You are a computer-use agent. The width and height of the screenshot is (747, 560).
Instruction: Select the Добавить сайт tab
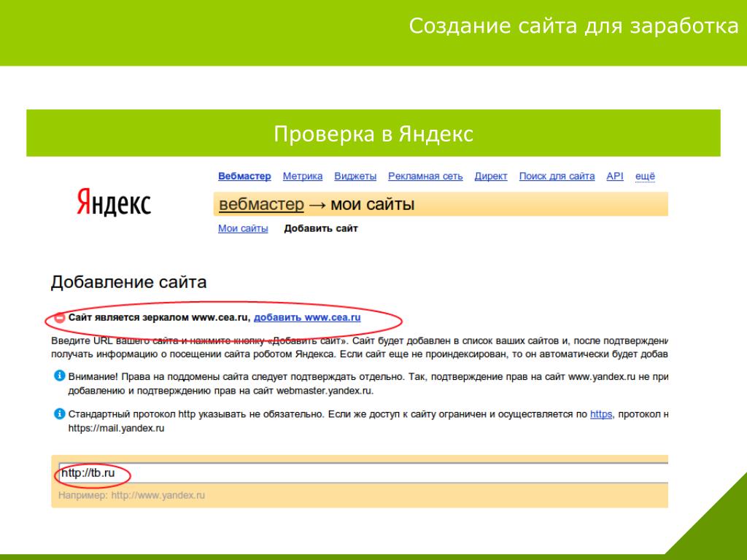coord(321,228)
